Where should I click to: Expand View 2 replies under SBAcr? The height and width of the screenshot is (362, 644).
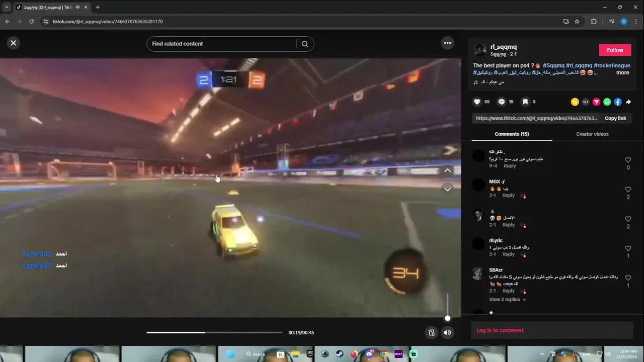507,300
